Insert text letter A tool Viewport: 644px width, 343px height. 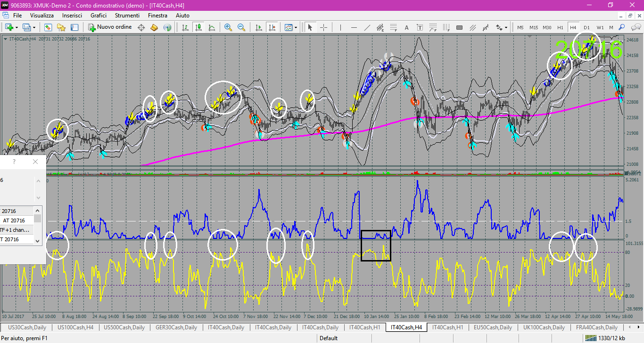[x=406, y=27]
